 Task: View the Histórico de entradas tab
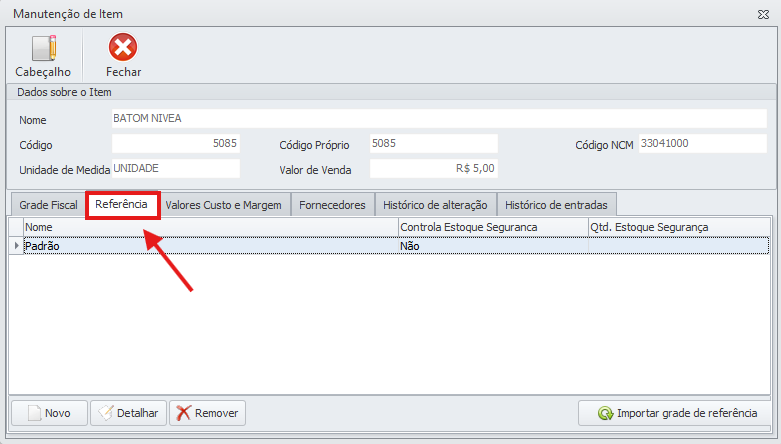tap(556, 205)
